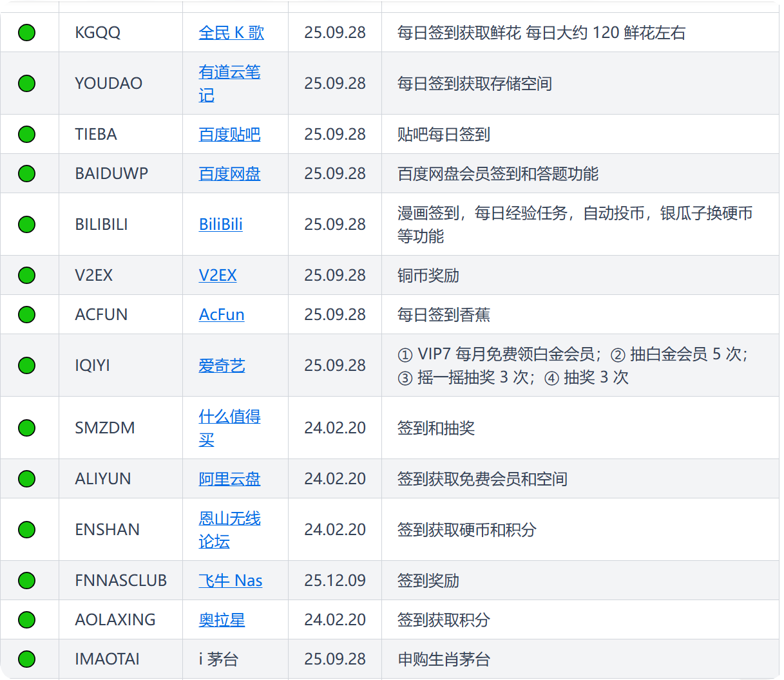784x680 pixels.
Task: Select the ACFUN code cell
Action: pos(120,314)
